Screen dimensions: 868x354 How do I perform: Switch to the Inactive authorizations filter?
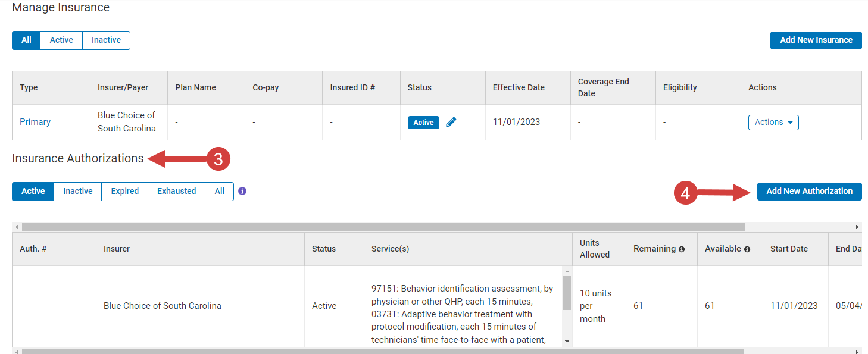coord(77,191)
